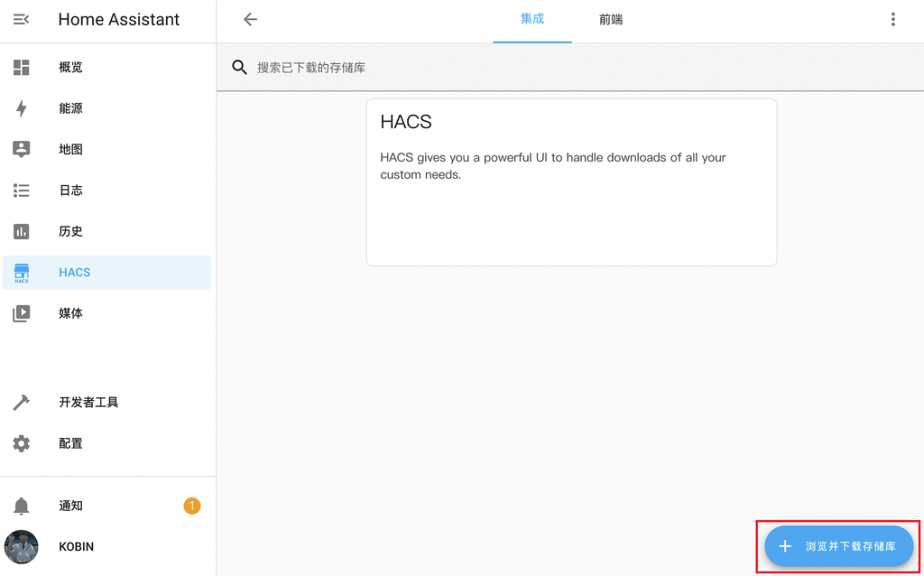Click the KOBIN user avatar

click(x=21, y=547)
